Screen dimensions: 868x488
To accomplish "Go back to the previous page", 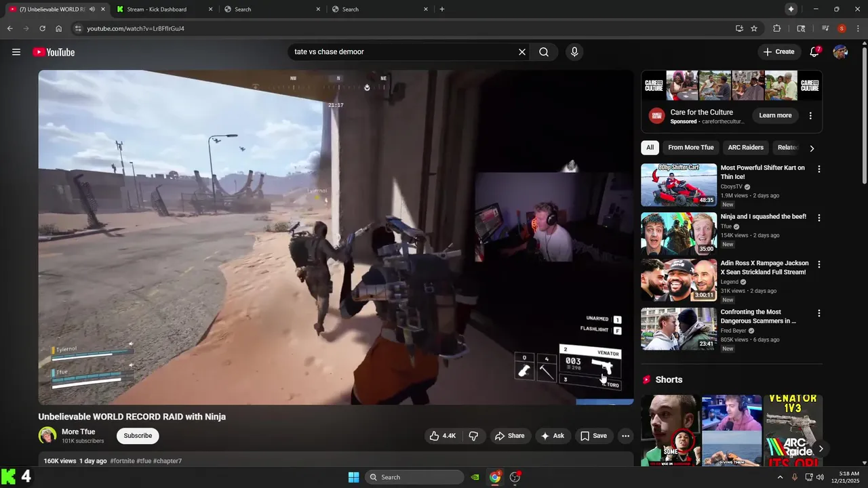I will pos(9,28).
